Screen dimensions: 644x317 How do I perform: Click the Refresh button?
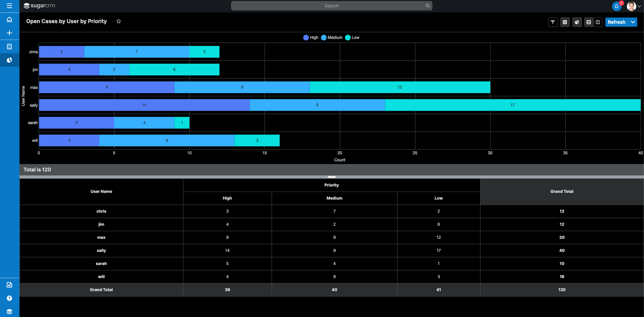[x=616, y=22]
